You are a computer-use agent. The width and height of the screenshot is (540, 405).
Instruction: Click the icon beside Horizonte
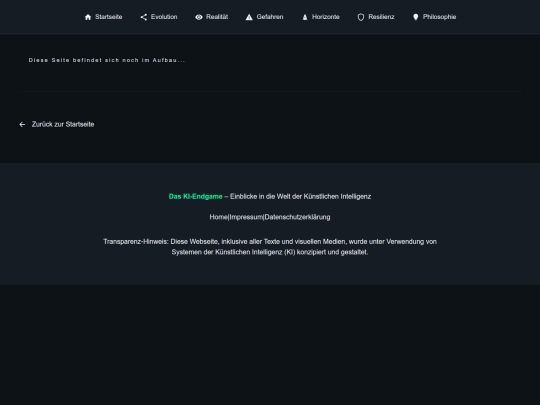[x=305, y=17]
